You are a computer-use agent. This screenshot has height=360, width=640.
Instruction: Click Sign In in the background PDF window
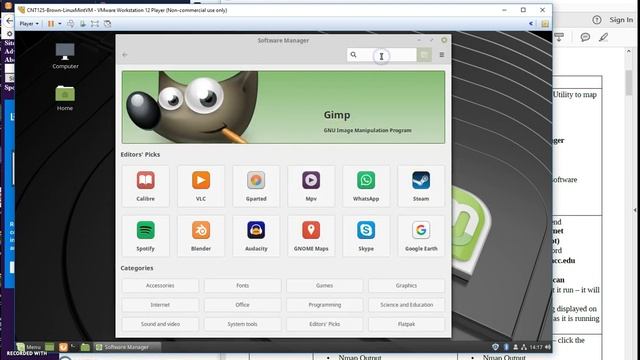pos(621,20)
